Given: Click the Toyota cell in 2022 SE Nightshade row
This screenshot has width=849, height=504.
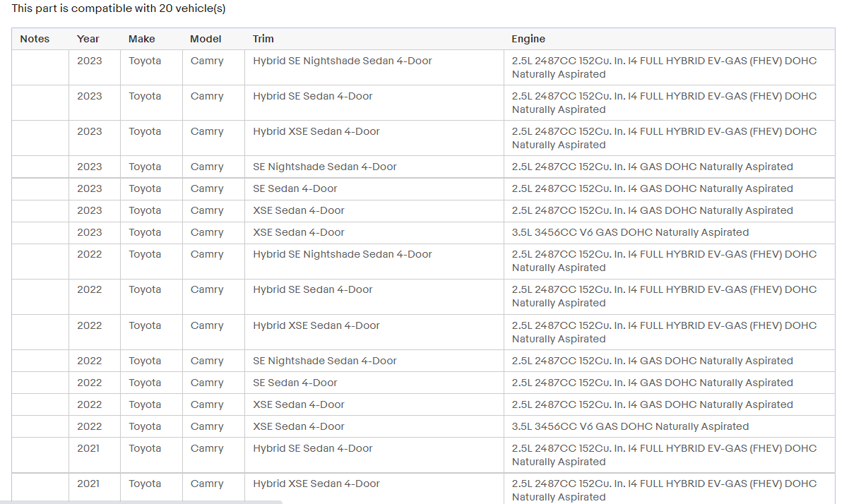Looking at the screenshot, I should point(151,361).
